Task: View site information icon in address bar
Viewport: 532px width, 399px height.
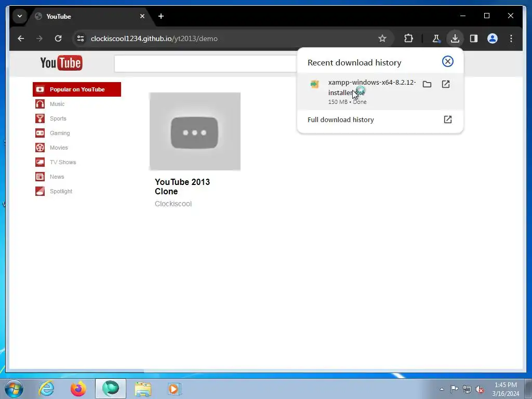Action: pyautogui.click(x=81, y=38)
